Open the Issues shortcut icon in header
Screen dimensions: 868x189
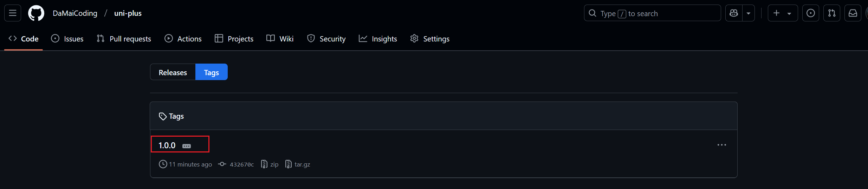coord(810,13)
